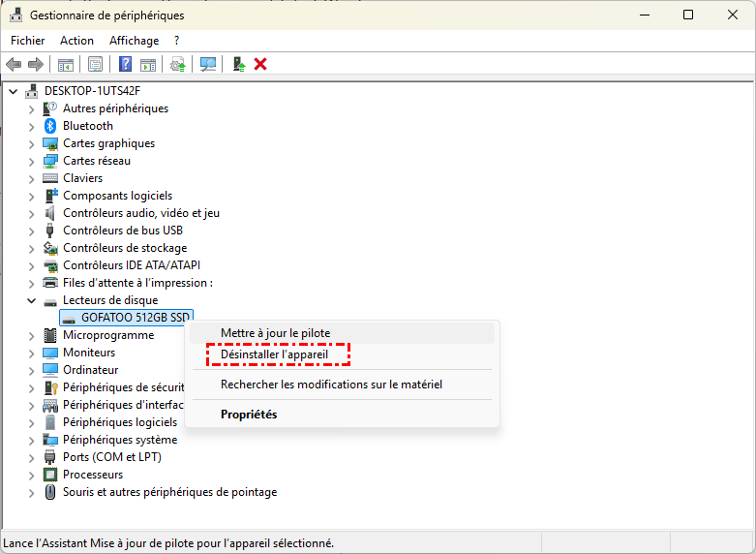Select the Souris et autres périphériques de pointage label
This screenshot has height=554, width=756.
169,492
